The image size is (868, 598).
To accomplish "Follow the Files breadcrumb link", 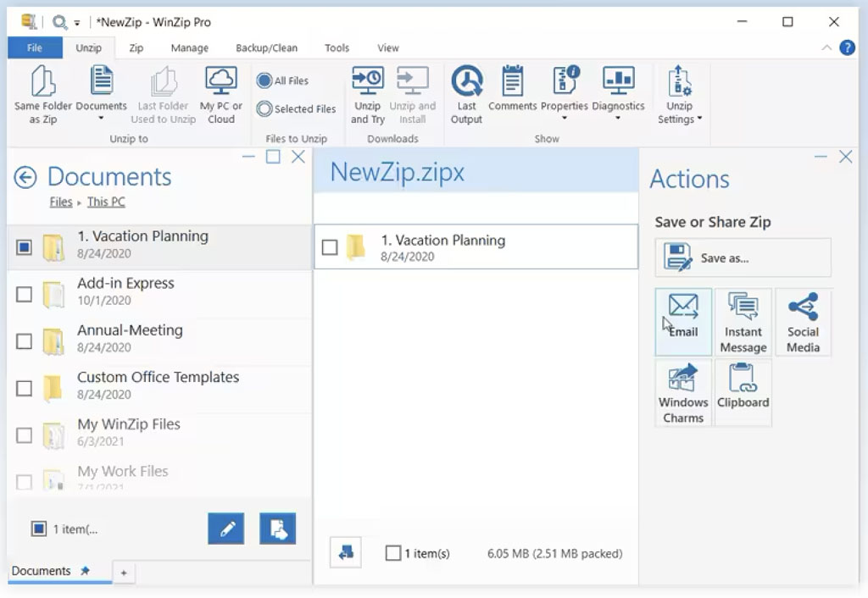I will point(61,202).
